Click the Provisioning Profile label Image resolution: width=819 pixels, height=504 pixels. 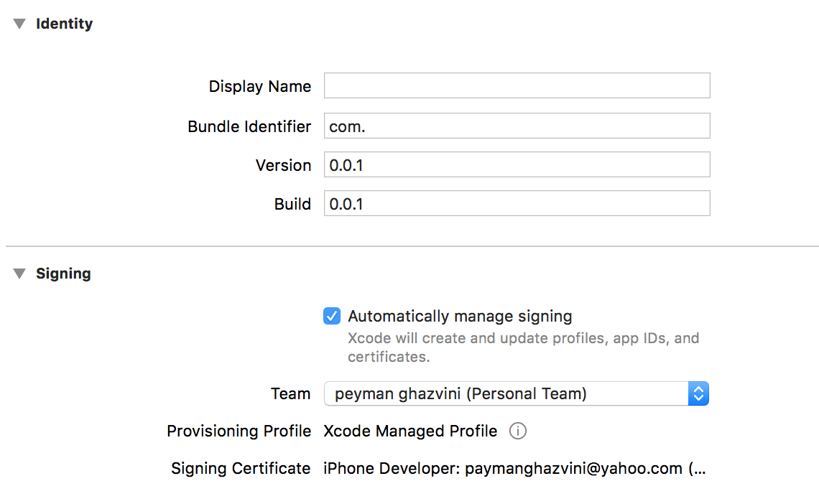239,431
